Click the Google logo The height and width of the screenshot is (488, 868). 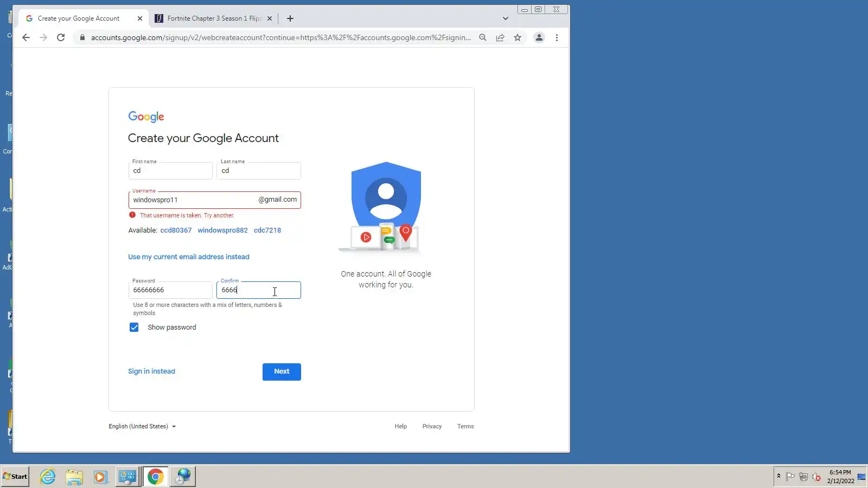point(146,117)
